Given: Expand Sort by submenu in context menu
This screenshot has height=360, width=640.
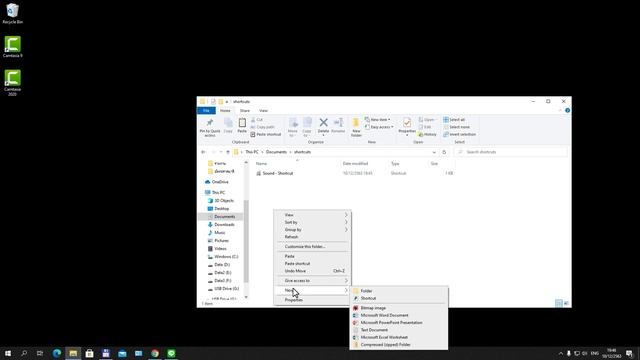Looking at the screenshot, I should click(313, 222).
